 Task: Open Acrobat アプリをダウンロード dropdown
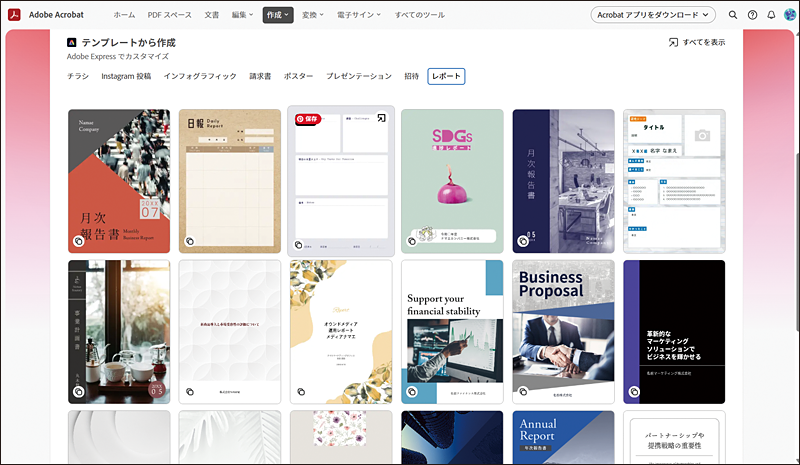653,15
